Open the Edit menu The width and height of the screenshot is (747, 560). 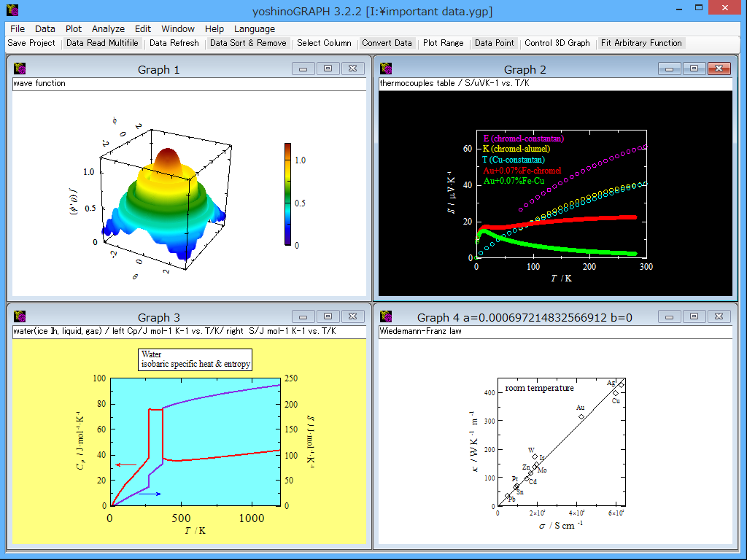[x=142, y=29]
